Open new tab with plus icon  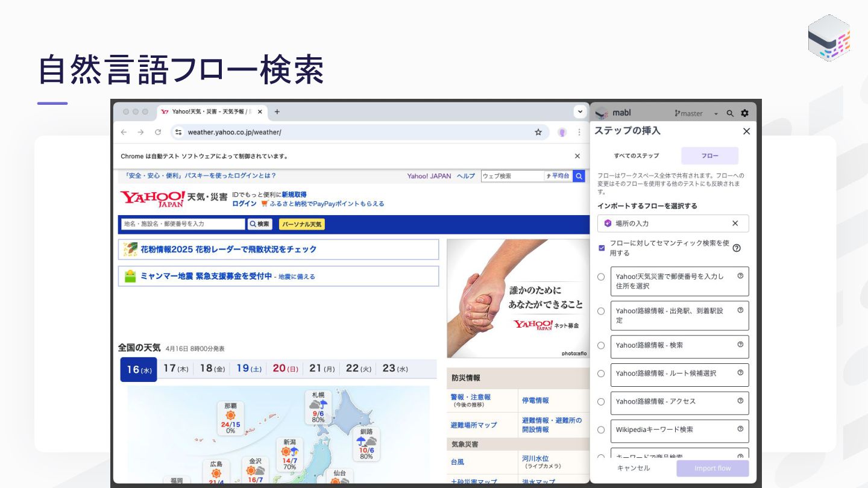(277, 111)
